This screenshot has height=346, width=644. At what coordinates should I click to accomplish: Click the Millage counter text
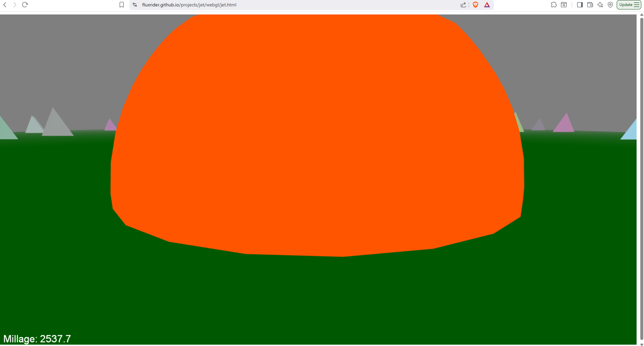pyautogui.click(x=37, y=339)
